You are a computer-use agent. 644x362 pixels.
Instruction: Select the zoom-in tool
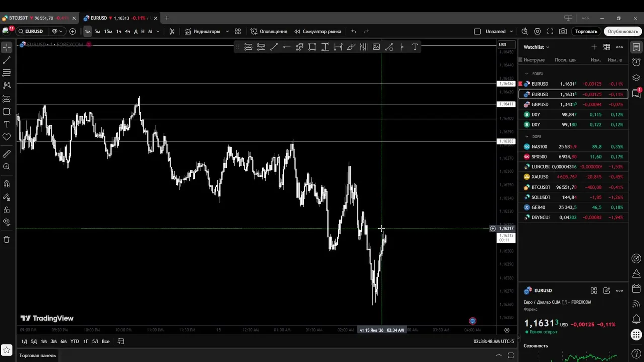click(7, 167)
